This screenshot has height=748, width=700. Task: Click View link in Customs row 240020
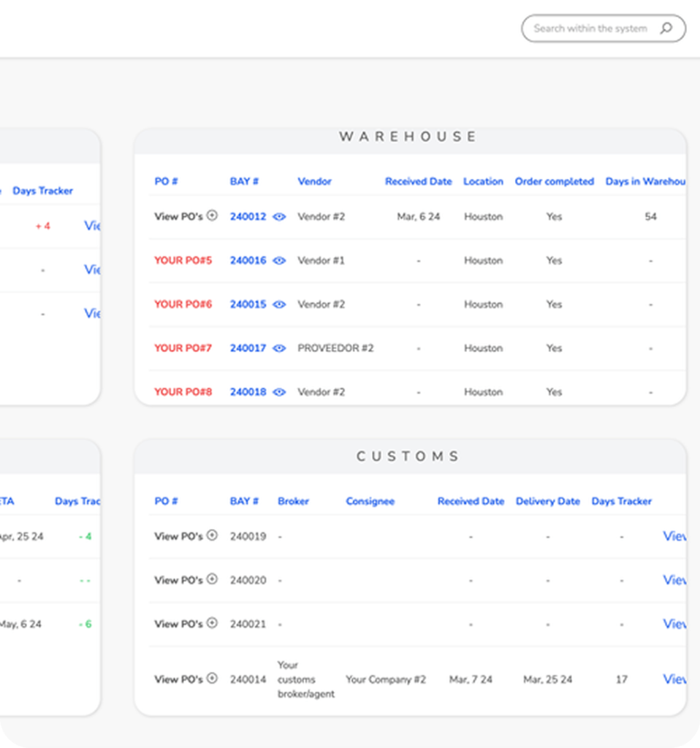point(674,580)
